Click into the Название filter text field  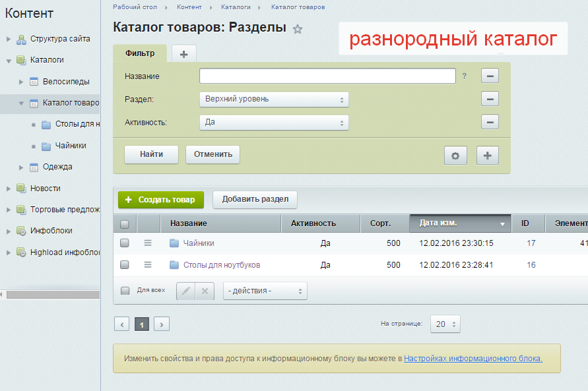(327, 76)
